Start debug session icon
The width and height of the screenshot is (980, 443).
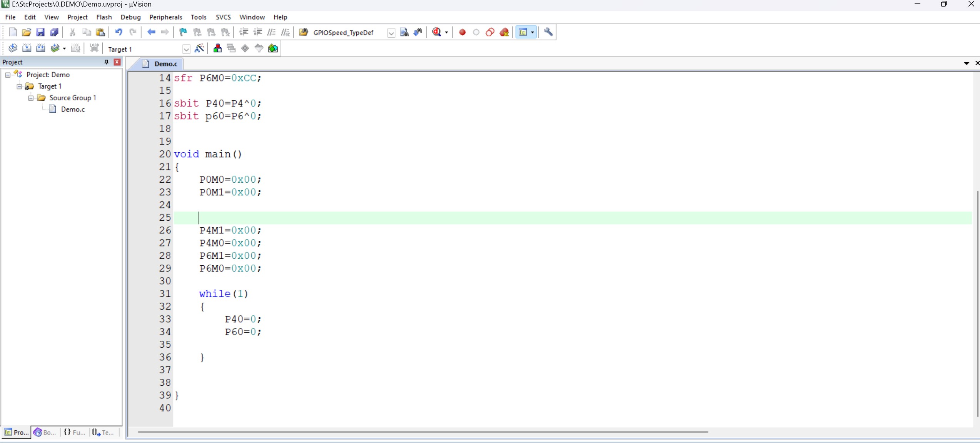[x=437, y=32]
